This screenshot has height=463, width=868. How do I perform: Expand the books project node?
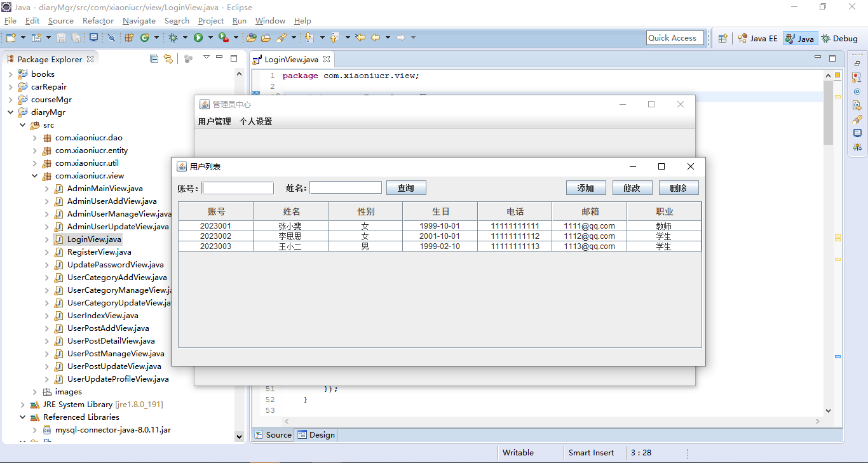pos(10,74)
